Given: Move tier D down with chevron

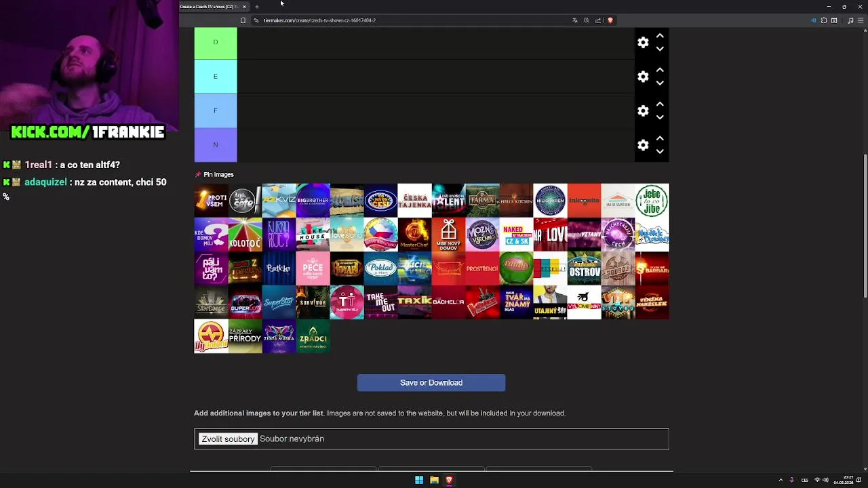Looking at the screenshot, I should 660,49.
